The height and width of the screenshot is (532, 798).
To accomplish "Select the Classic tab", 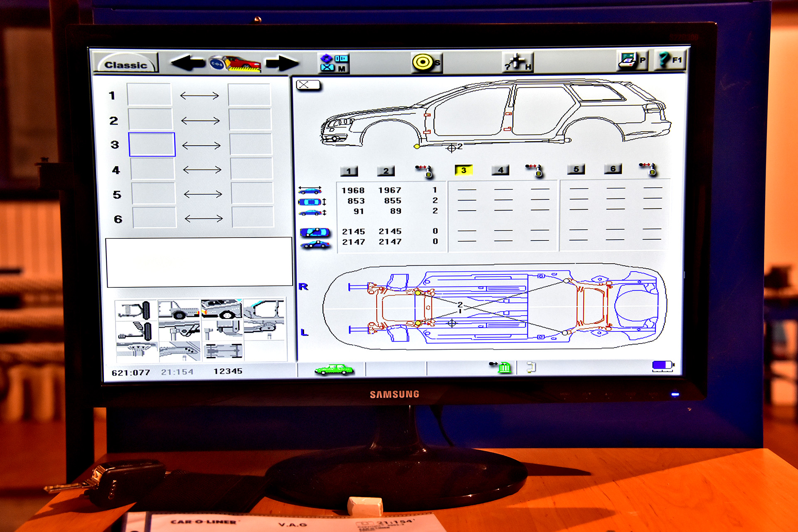I will pos(126,65).
